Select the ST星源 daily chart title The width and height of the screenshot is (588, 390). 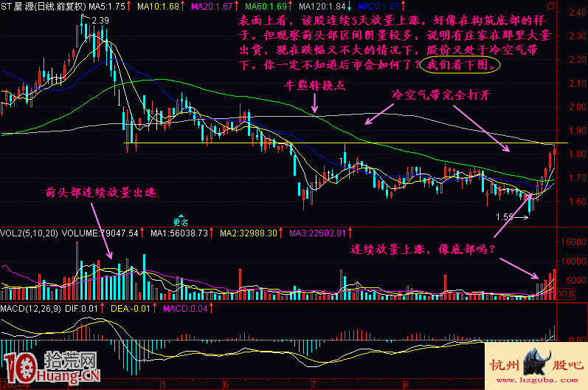click(x=43, y=7)
